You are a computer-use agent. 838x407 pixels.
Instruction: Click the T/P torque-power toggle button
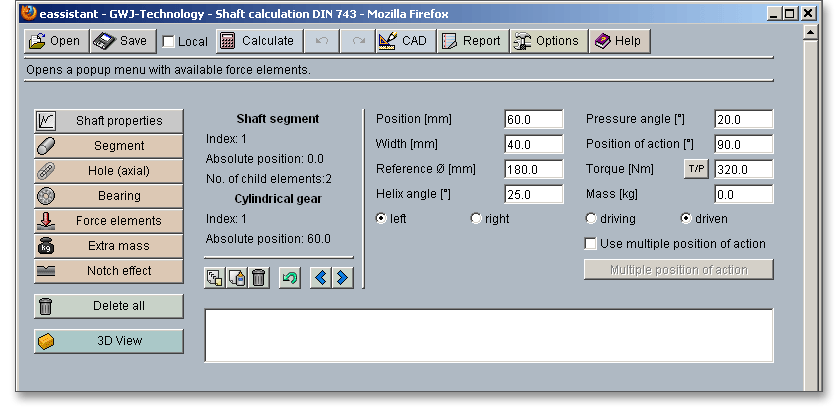pyautogui.click(x=696, y=169)
